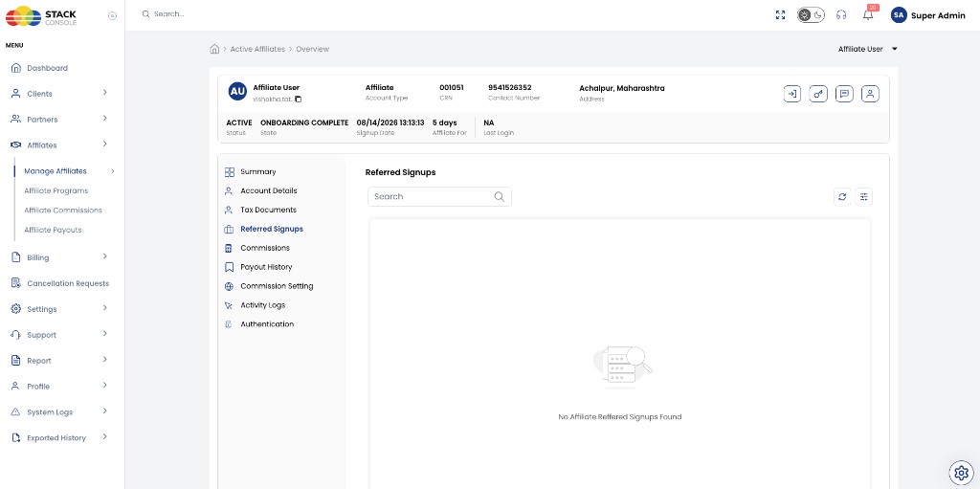Open the Authentication tab
The width and height of the screenshot is (980, 489).
[267, 323]
